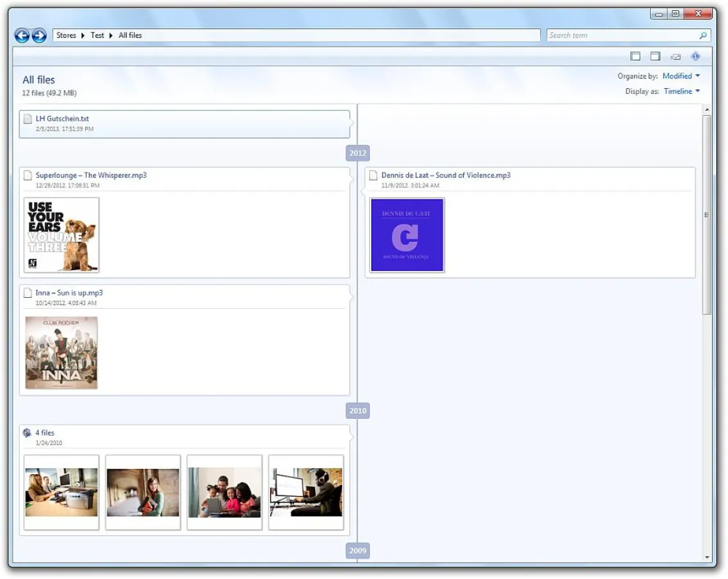728x579 pixels.
Task: Click the back navigation arrow
Action: (22, 36)
